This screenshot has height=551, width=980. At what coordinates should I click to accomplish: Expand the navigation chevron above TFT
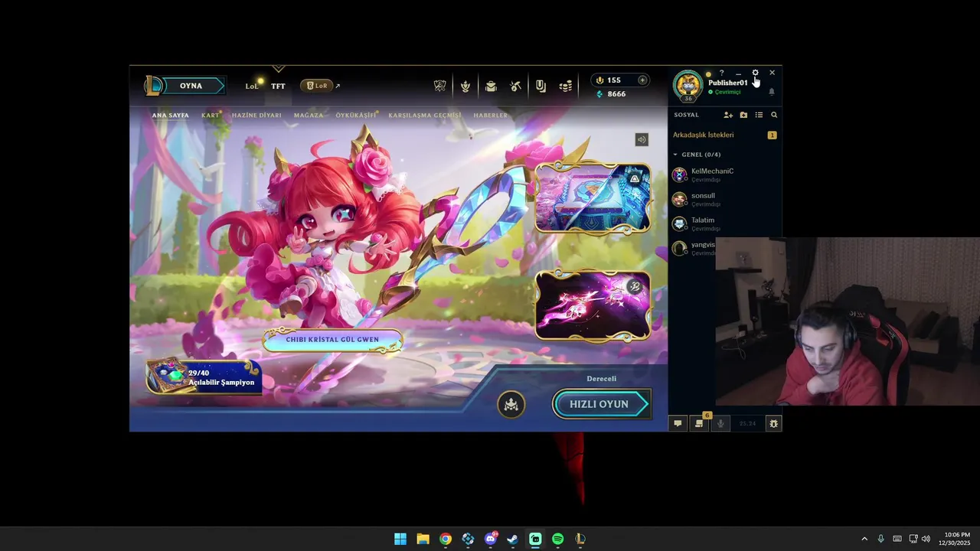tap(279, 70)
